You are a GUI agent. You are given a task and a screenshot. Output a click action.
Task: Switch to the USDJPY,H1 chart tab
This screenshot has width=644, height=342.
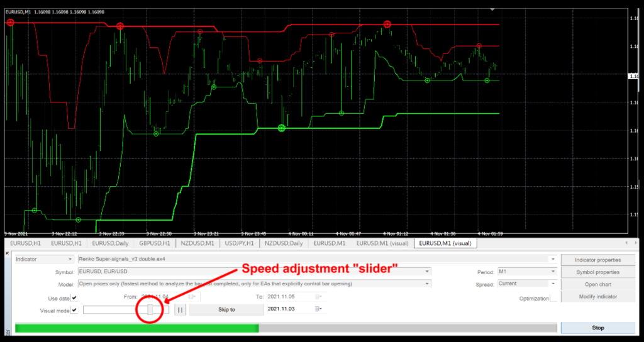[239, 243]
